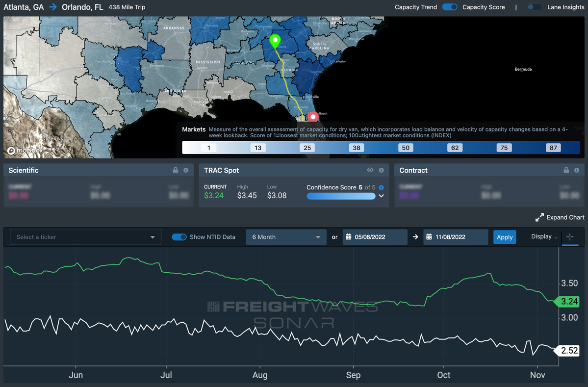
Task: Click legend value 62 swatch
Action: [x=455, y=148]
